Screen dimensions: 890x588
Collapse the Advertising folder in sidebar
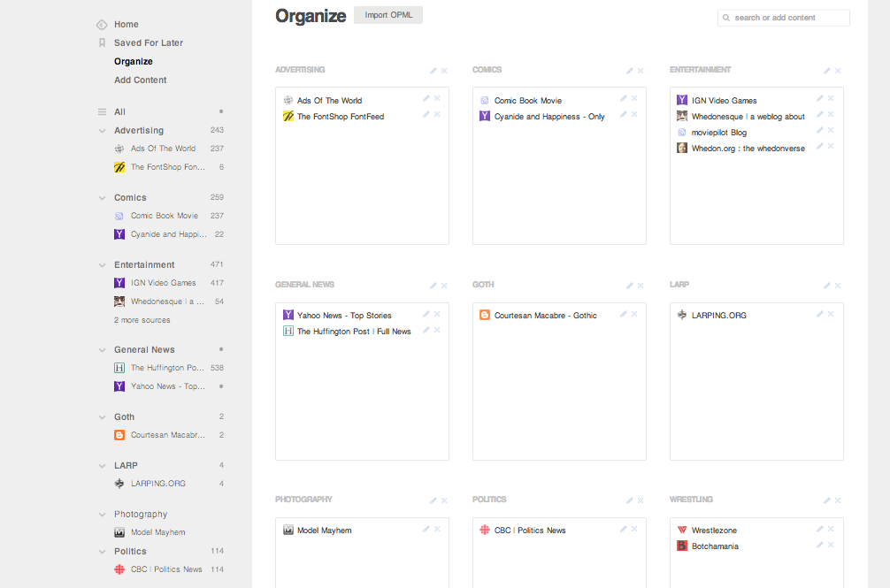click(103, 131)
